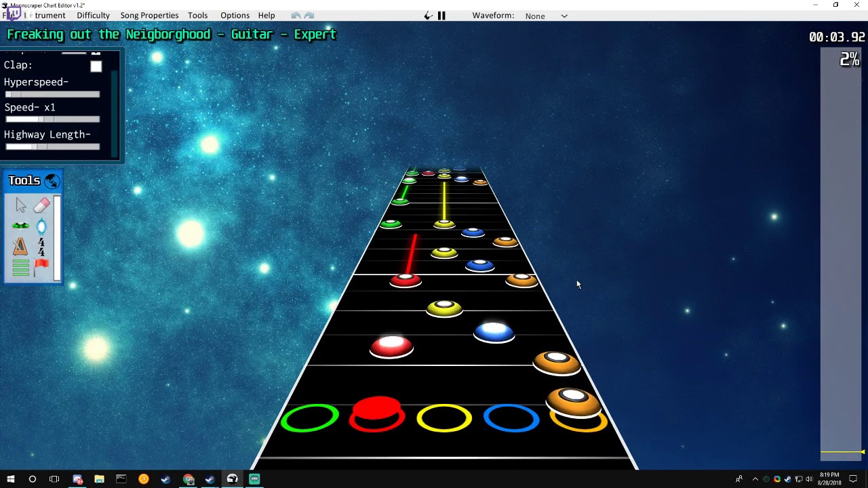This screenshot has height=488, width=868.
Task: Open the Instrument menu
Action: [46, 16]
